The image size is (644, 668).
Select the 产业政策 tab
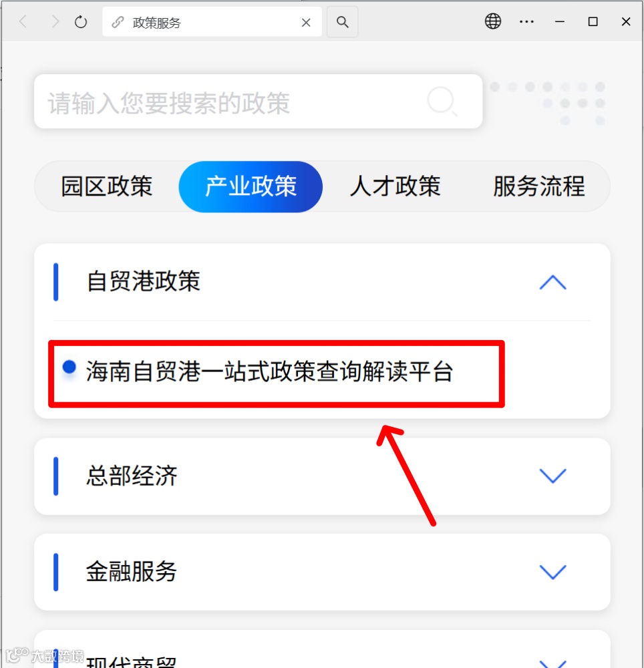click(251, 186)
